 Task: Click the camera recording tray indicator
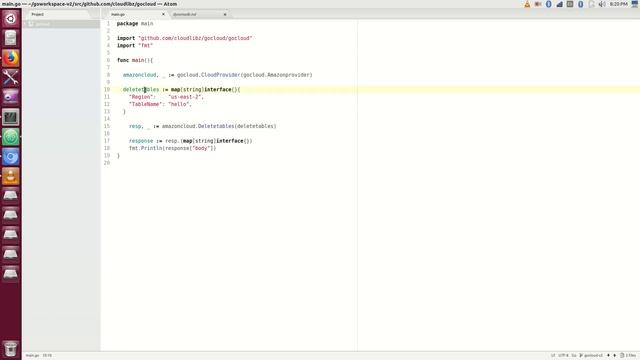click(538, 4)
